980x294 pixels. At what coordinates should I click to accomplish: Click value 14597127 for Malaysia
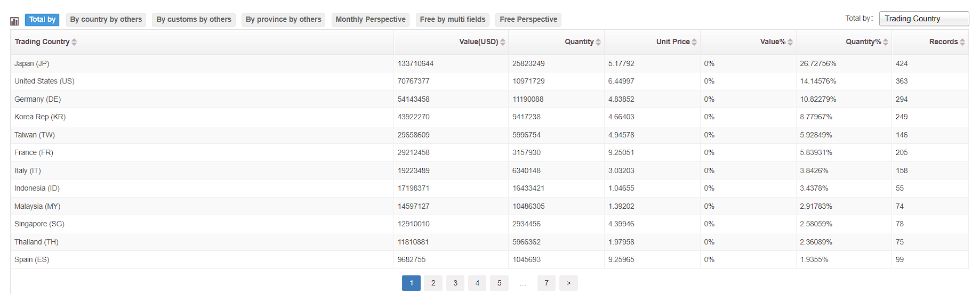coord(413,206)
